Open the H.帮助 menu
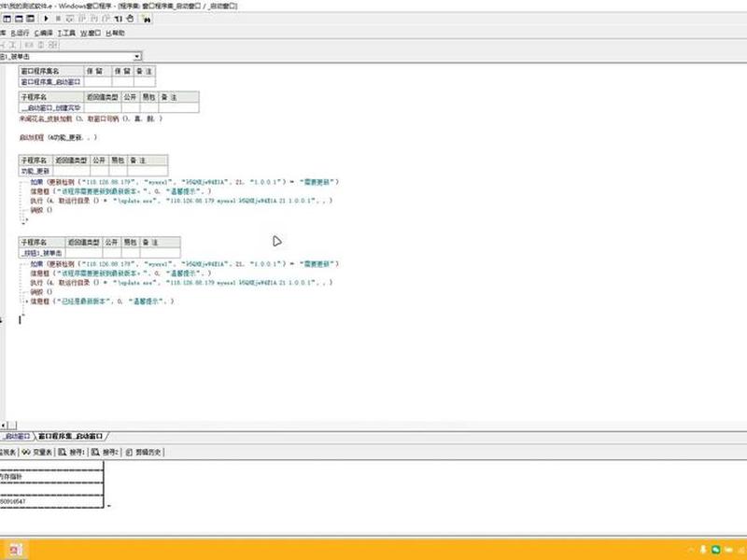Viewport: 747px width, 560px height. [x=115, y=33]
